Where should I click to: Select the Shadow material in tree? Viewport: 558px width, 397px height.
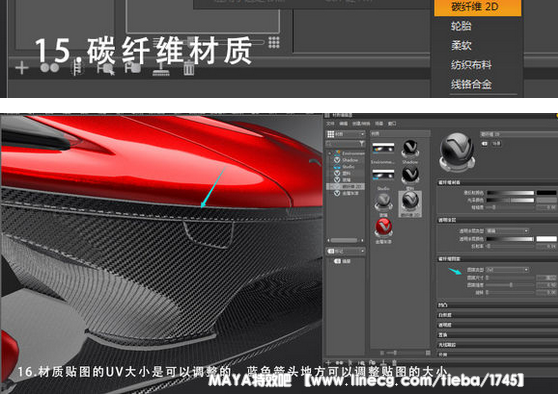point(347,160)
